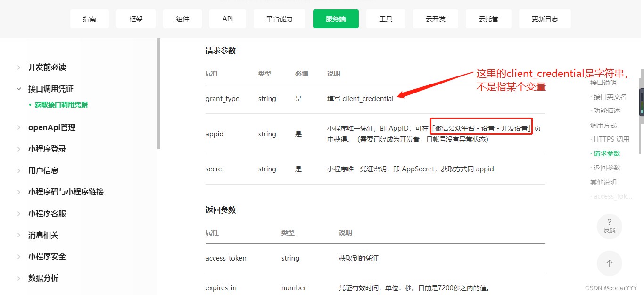The height and width of the screenshot is (295, 644).
Task: Expand the 小程序客服 chevron
Action: [19, 213]
